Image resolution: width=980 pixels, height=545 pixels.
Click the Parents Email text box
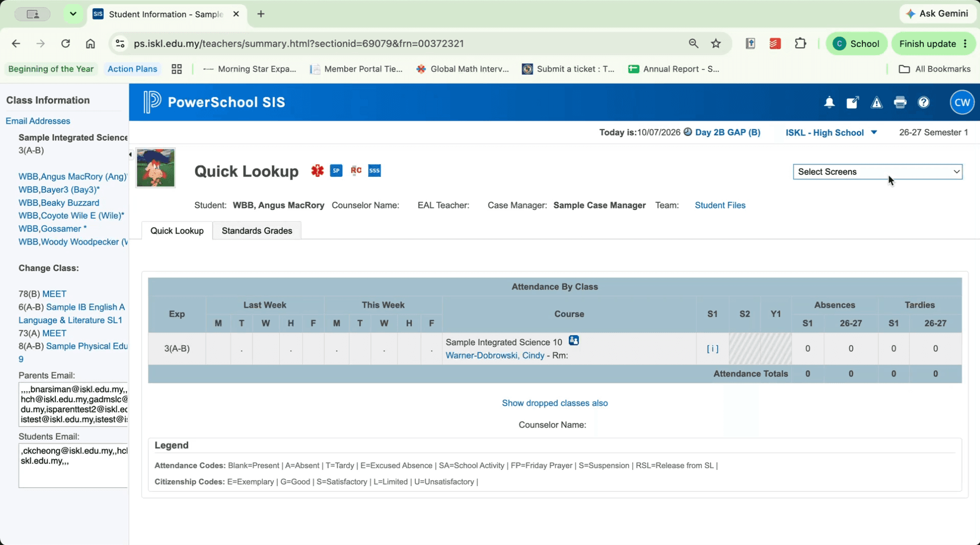tap(73, 404)
